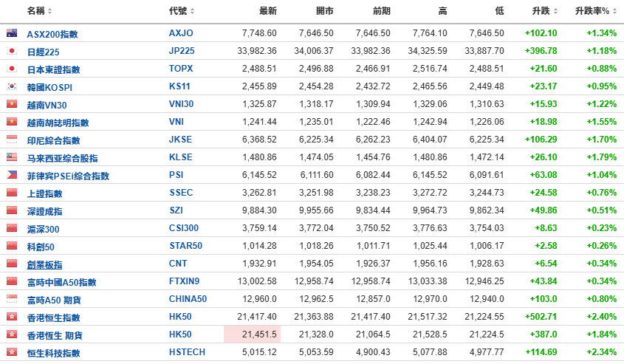Click the 最新 column header
Viewport: 624px width, 364px height.
click(x=268, y=11)
